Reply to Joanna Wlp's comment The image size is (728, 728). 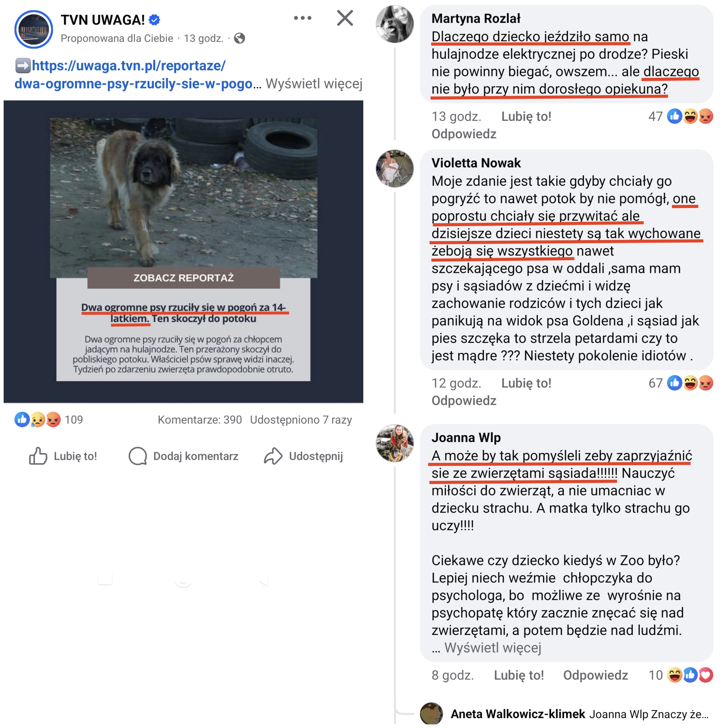click(x=595, y=675)
